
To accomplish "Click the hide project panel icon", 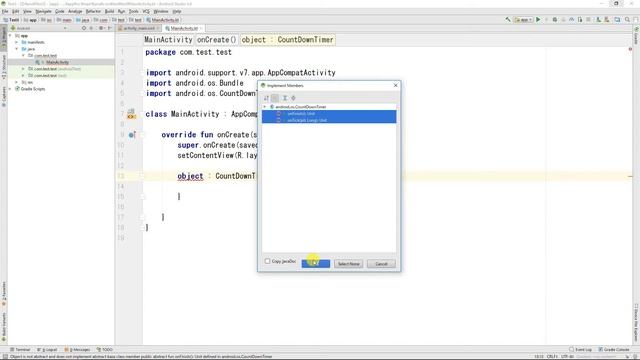I will pos(110,28).
